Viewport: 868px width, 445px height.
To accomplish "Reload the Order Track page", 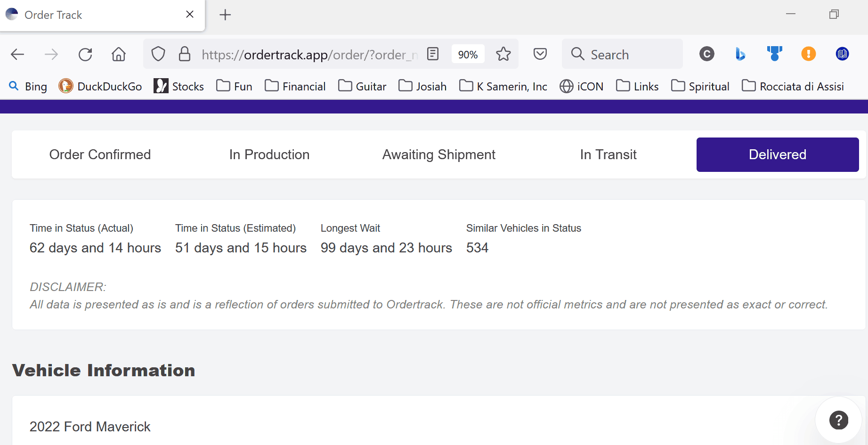I will click(85, 55).
